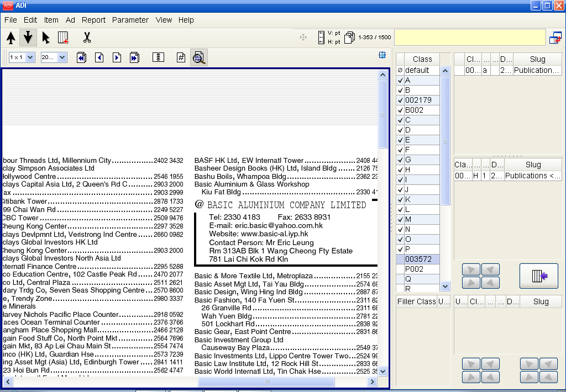Uncheck the B002 class checkmark
Screen dimensions: 566x392
(400, 110)
